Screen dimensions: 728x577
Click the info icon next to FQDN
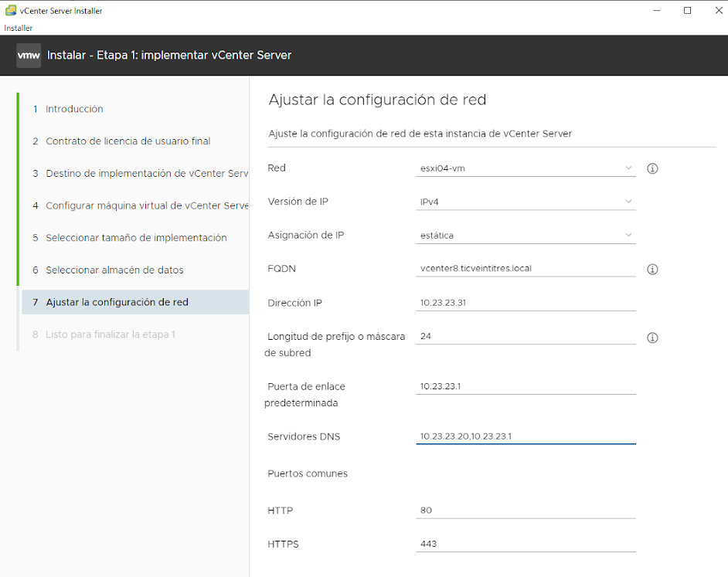tap(652, 270)
